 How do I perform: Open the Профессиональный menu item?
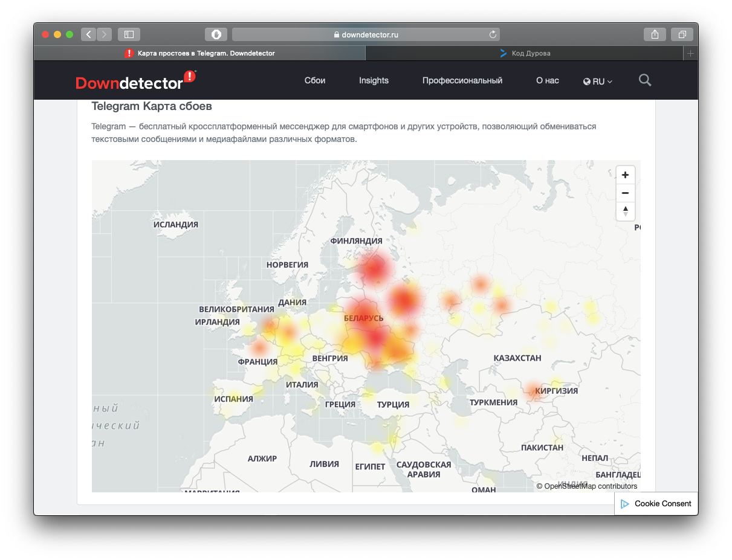[462, 80]
